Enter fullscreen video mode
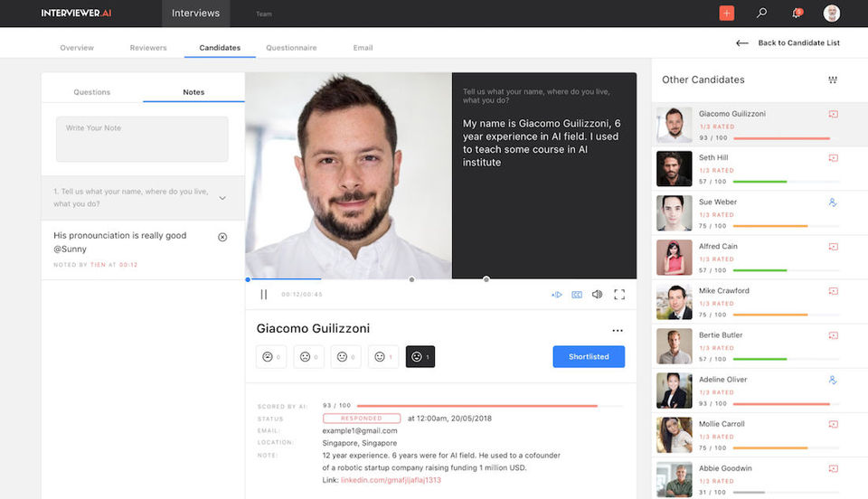Image resolution: width=868 pixels, height=499 pixels. 619,295
